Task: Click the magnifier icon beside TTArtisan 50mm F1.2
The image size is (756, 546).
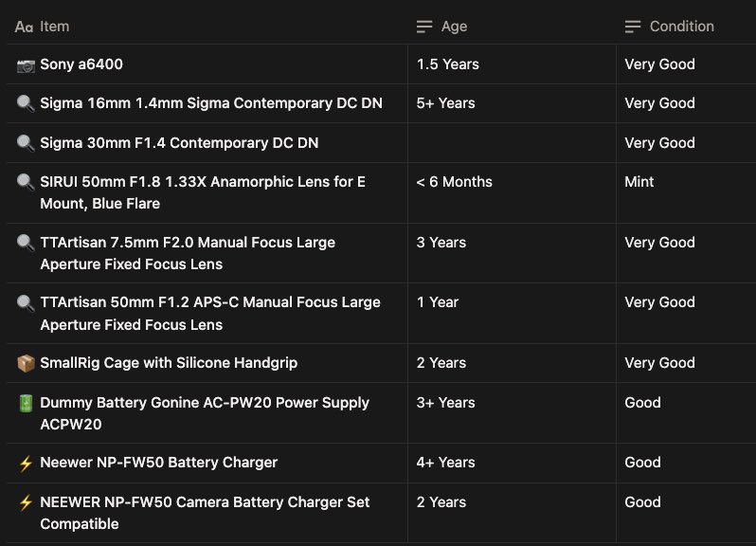Action: click(x=26, y=302)
